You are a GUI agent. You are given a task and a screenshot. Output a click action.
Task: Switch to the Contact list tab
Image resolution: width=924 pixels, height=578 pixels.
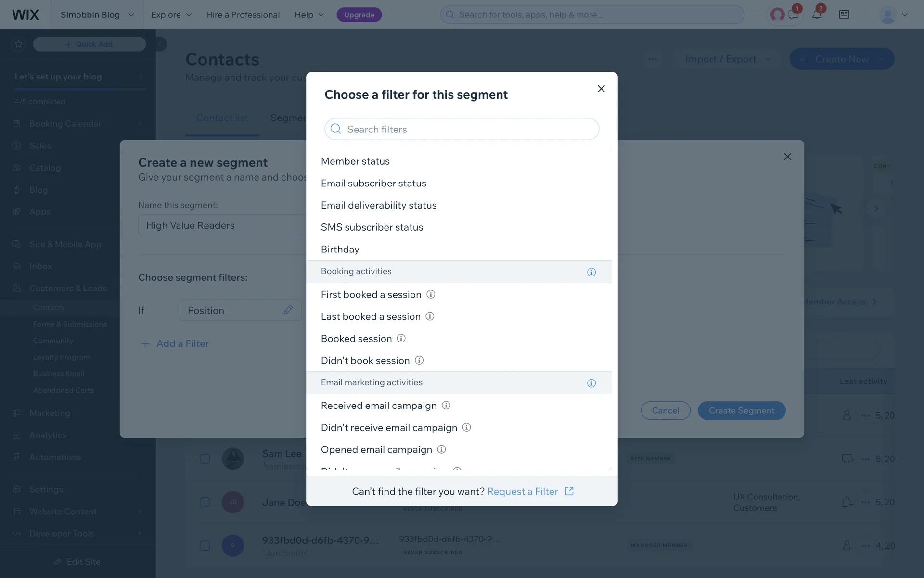(x=222, y=118)
